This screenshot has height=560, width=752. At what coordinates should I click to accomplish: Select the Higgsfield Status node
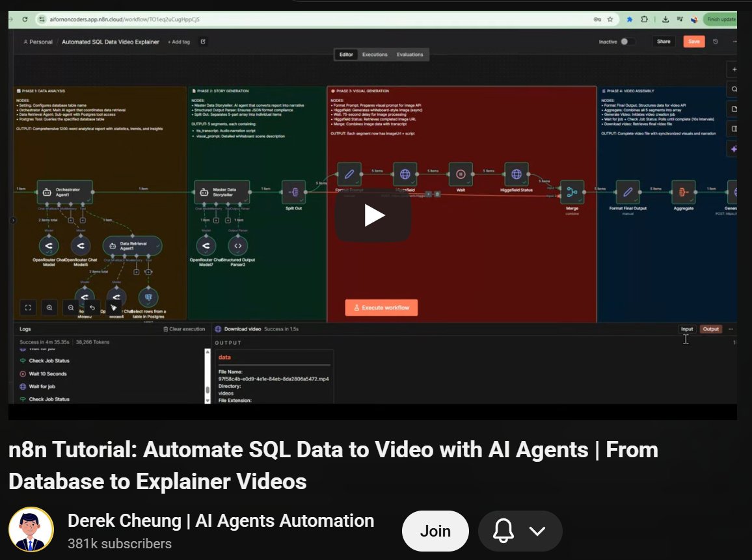tap(517, 174)
